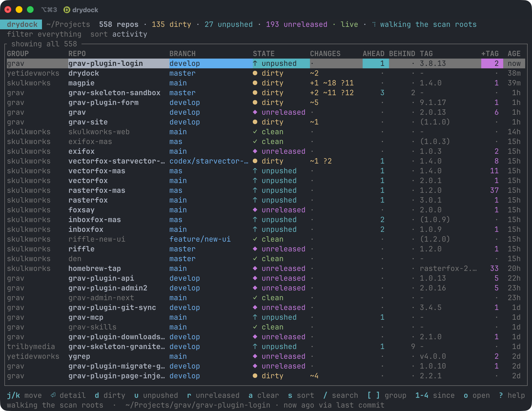Click the checkmark on grav-admin-next row
Screen dimensions: 532x411
[x=255, y=298]
